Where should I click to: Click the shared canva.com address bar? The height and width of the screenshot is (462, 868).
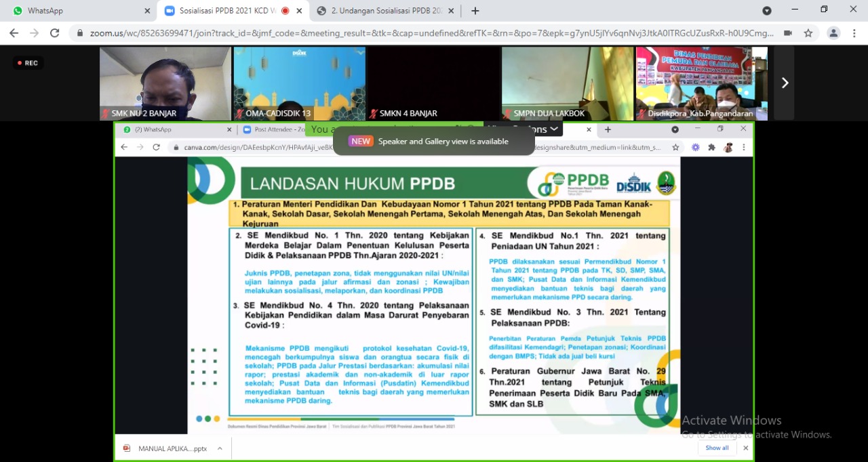[x=420, y=147]
